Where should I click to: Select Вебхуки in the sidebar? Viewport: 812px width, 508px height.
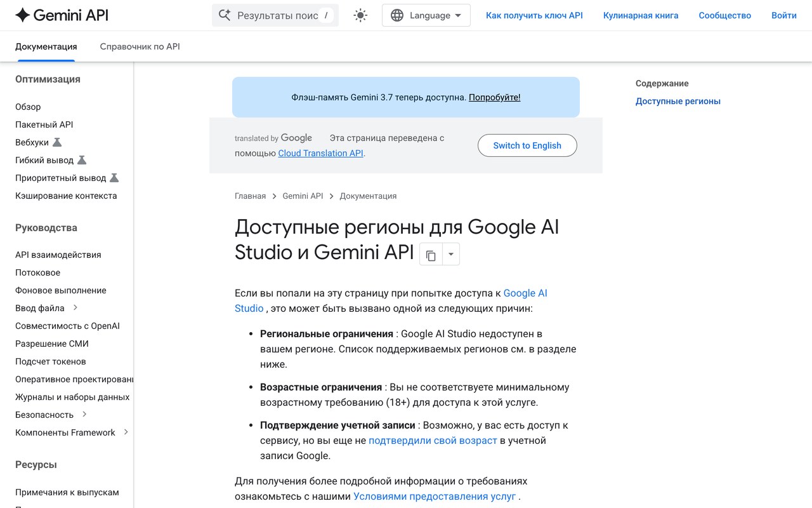(32, 142)
